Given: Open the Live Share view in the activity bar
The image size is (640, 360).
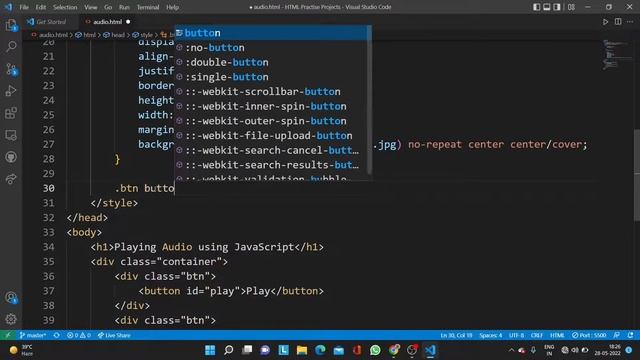Looking at the screenshot, I should [11, 179].
